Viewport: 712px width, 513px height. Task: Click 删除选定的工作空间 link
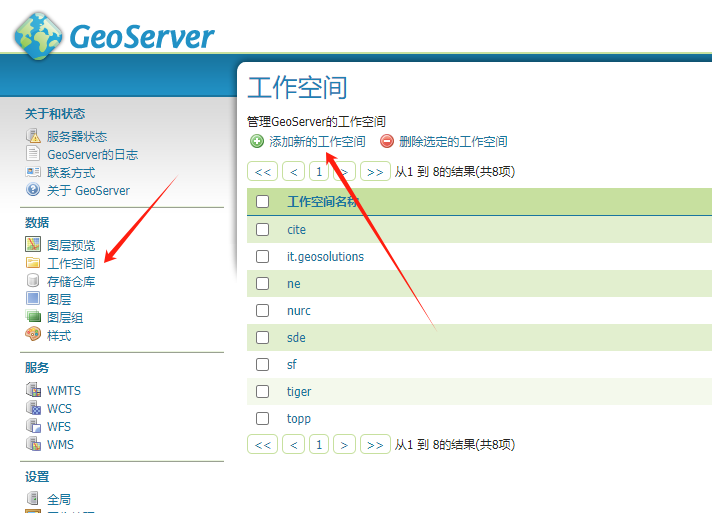click(453, 142)
